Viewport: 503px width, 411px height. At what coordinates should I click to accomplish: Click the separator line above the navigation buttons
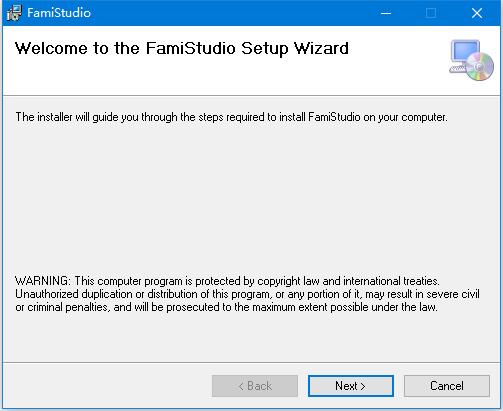(251, 362)
